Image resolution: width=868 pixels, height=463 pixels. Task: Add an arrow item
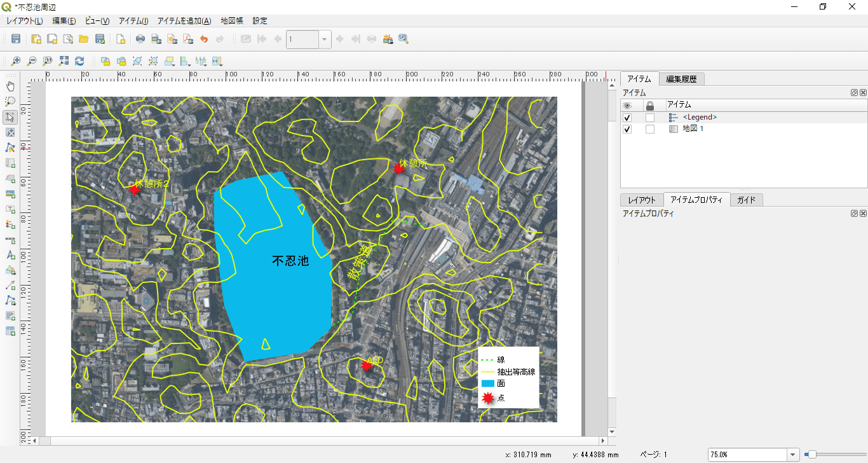click(10, 285)
